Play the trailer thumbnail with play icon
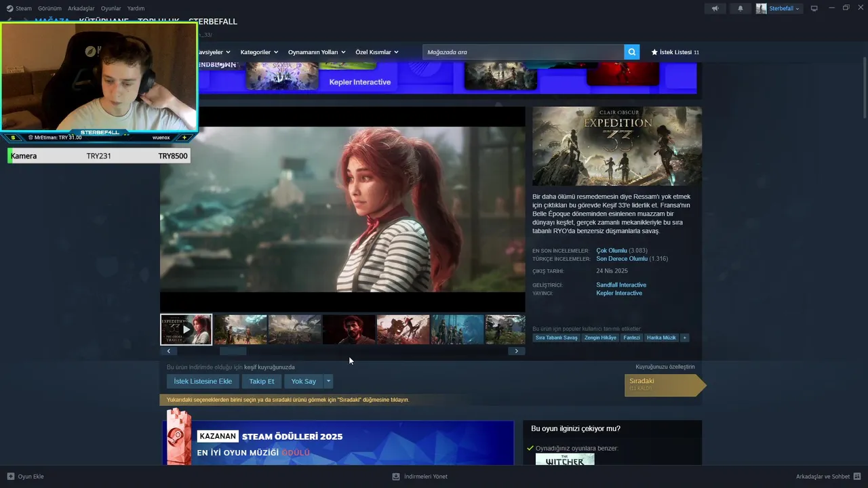 [x=186, y=329]
